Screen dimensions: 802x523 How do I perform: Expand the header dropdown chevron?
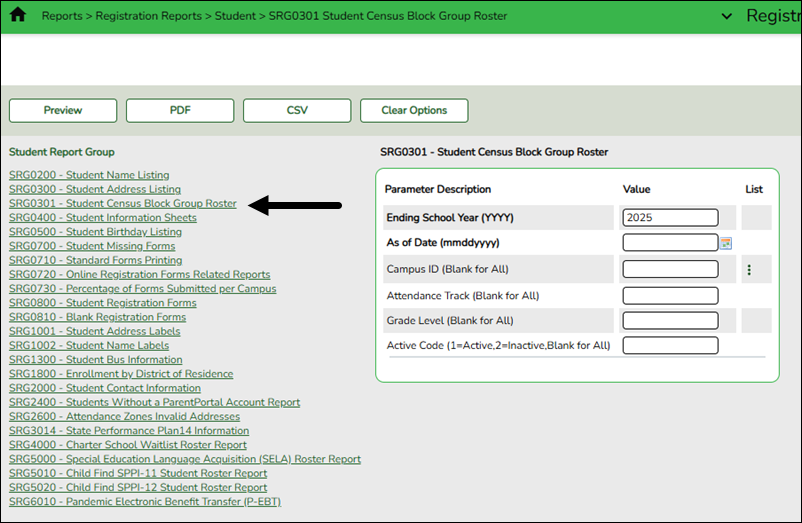726,16
